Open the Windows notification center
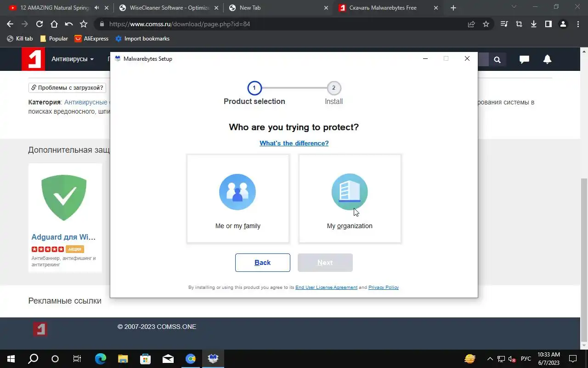The width and height of the screenshot is (588, 368). [x=573, y=359]
